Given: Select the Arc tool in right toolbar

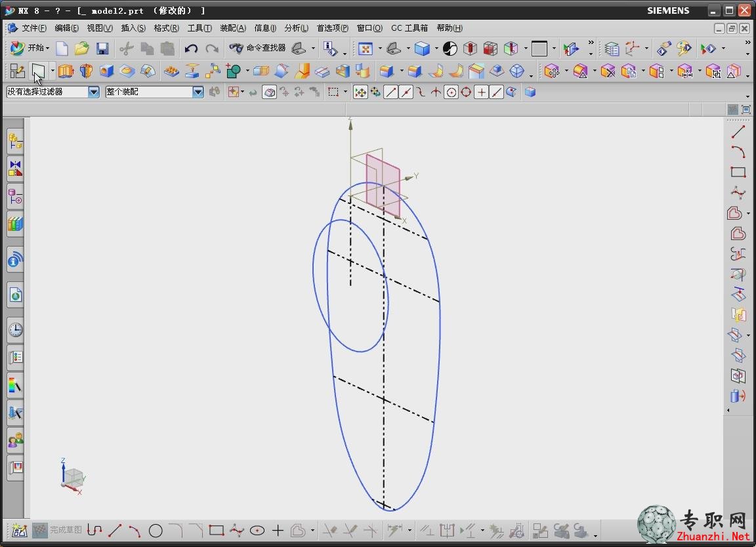Looking at the screenshot, I should pos(738,152).
